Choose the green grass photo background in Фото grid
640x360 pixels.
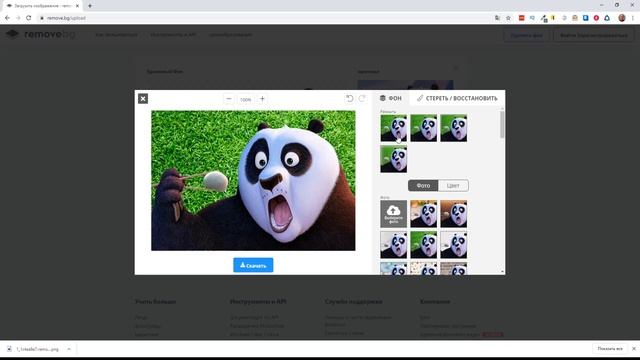coord(424,245)
